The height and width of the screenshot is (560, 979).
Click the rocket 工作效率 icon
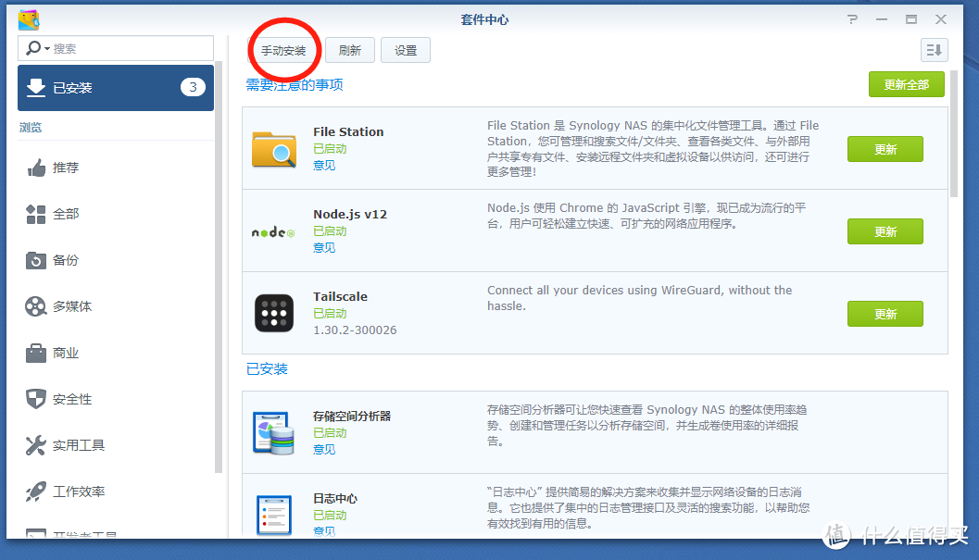click(x=35, y=492)
